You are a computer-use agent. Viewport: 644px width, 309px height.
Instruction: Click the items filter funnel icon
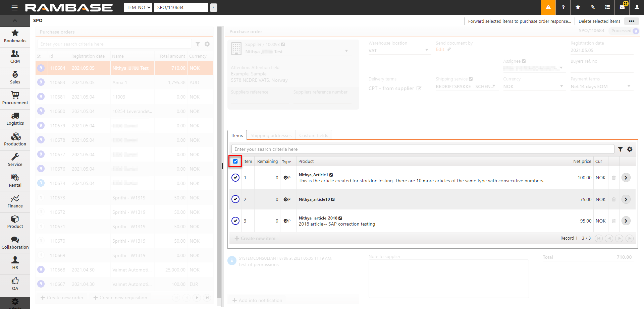[621, 149]
